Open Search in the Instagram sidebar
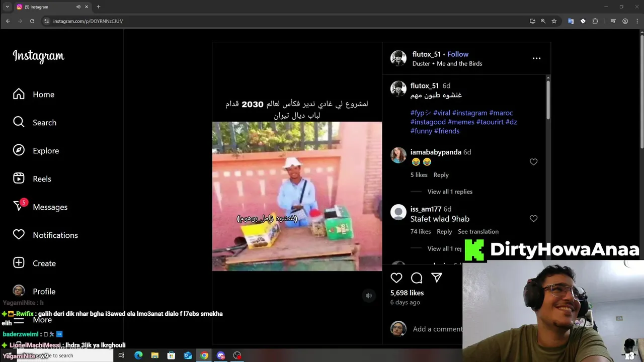This screenshot has width=644, height=362. point(35,123)
